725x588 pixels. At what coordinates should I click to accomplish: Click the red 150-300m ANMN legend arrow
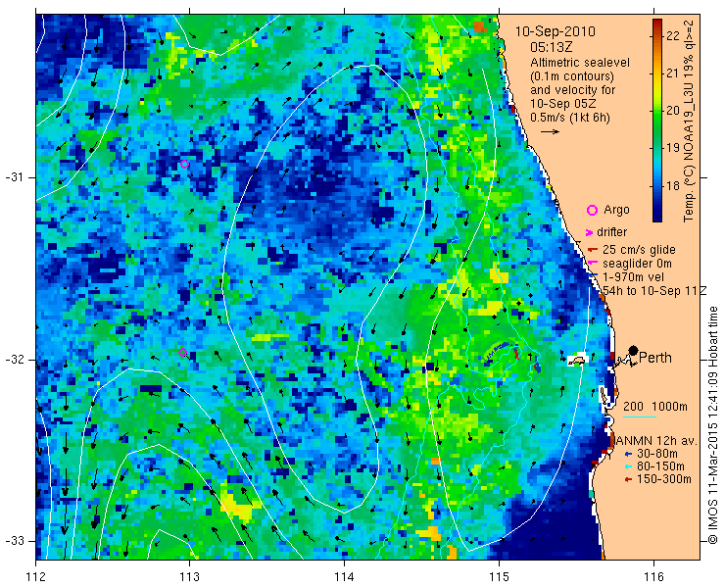[x=628, y=479]
